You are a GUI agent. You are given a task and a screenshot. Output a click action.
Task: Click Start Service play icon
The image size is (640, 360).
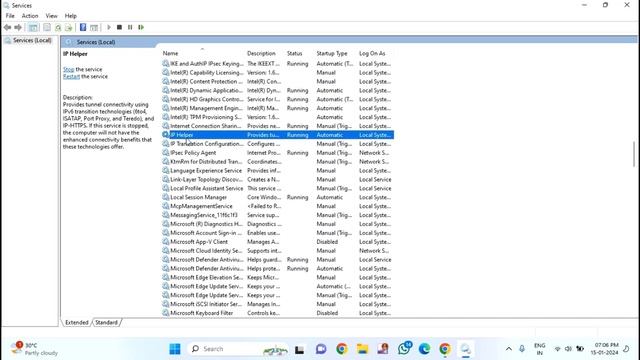point(109,27)
